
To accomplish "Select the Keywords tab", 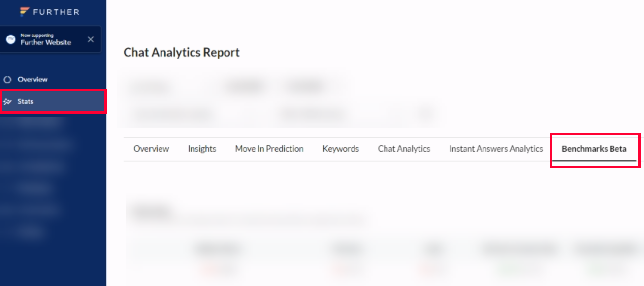I will point(341,149).
